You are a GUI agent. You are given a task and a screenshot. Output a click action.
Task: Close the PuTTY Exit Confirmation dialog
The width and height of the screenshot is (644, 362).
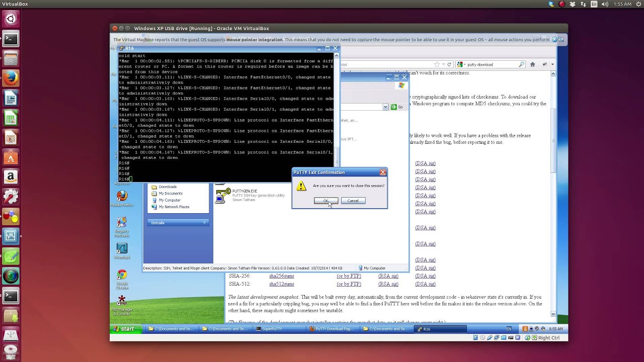coord(382,172)
